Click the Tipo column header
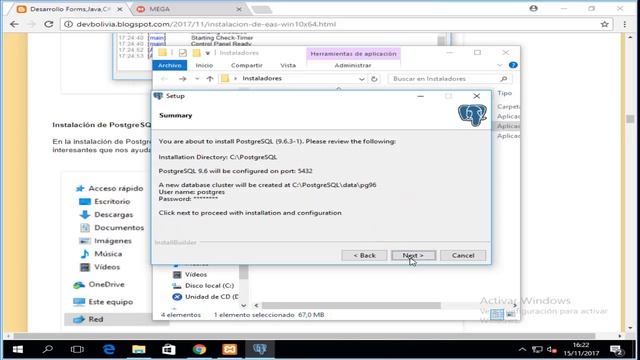The width and height of the screenshot is (640, 360). click(504, 93)
